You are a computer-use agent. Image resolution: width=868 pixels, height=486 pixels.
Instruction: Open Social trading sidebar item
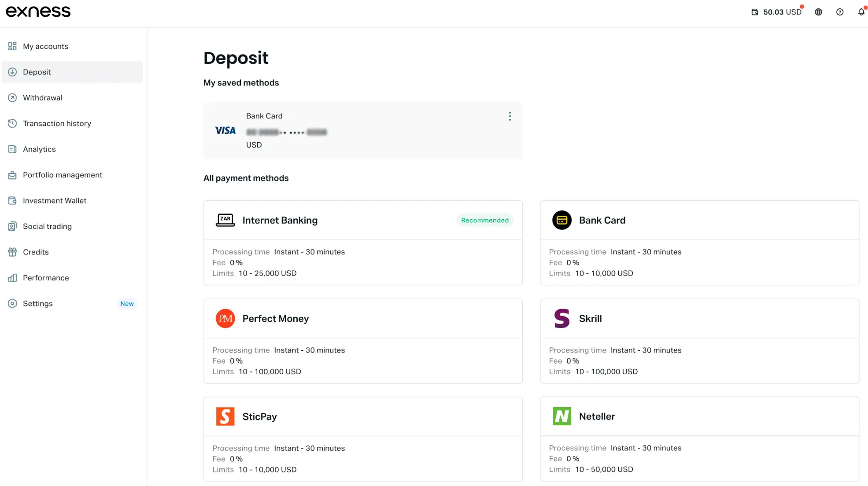(47, 226)
